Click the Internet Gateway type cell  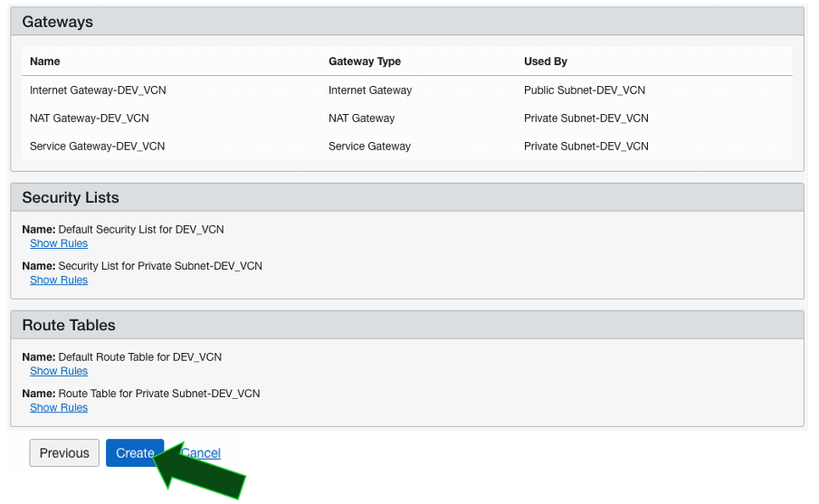(370, 90)
